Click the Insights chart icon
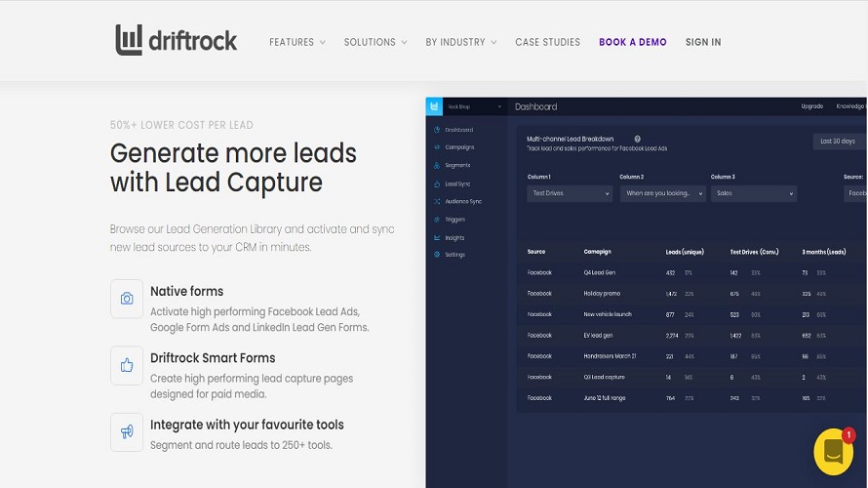Screen dimensions: 868x488 click(x=437, y=237)
